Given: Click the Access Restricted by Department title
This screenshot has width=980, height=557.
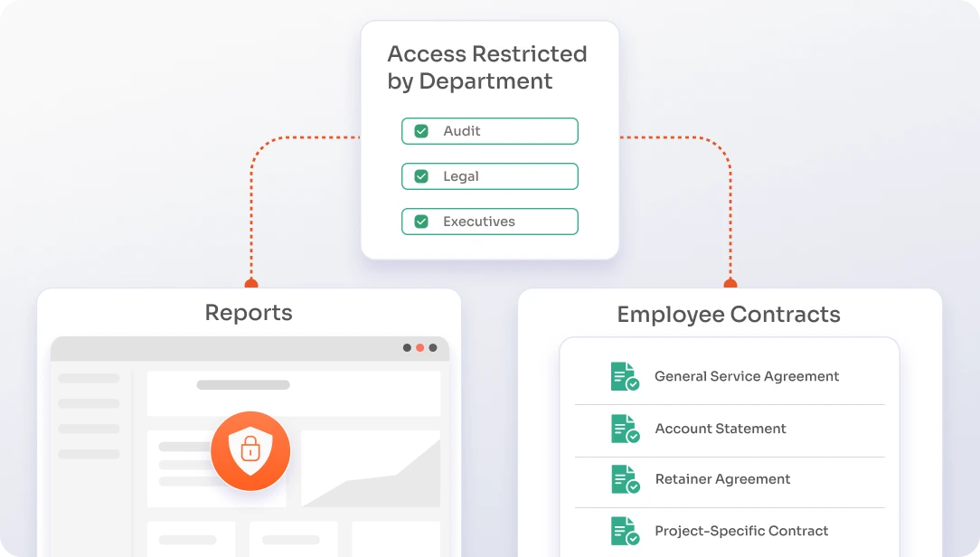Looking at the screenshot, I should point(487,68).
